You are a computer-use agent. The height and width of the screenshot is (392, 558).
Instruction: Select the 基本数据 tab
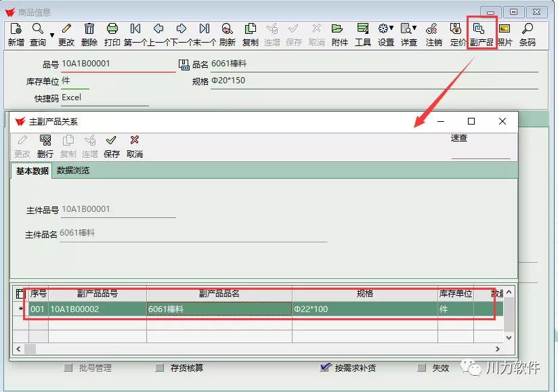pos(32,171)
